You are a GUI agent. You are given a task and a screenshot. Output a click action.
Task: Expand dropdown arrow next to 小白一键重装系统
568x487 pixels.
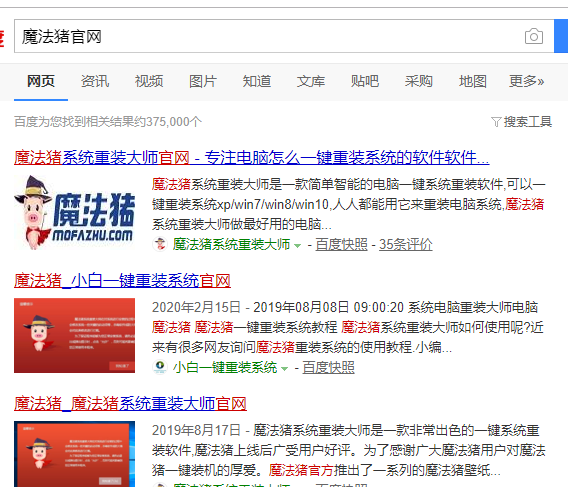[284, 369]
